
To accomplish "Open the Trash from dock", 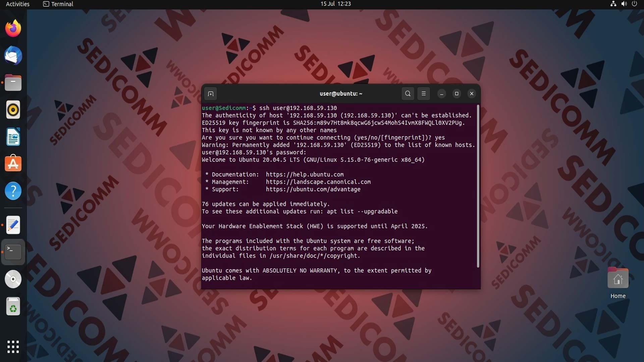I will coord(13,306).
